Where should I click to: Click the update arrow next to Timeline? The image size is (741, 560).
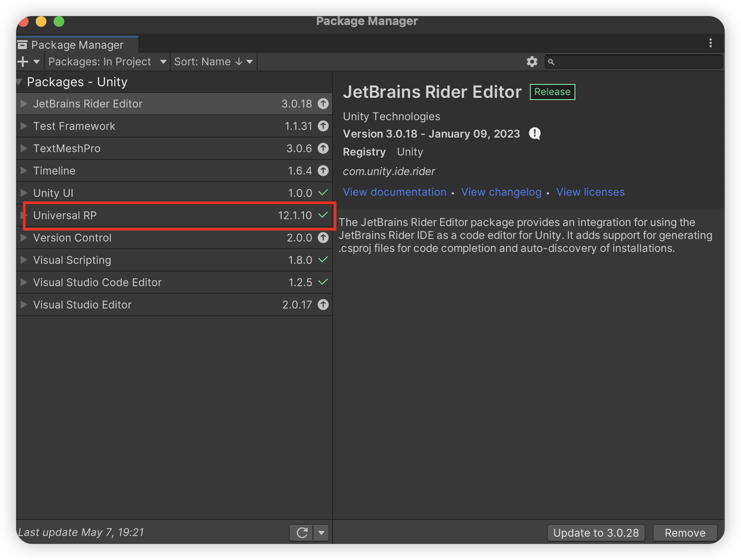click(323, 171)
